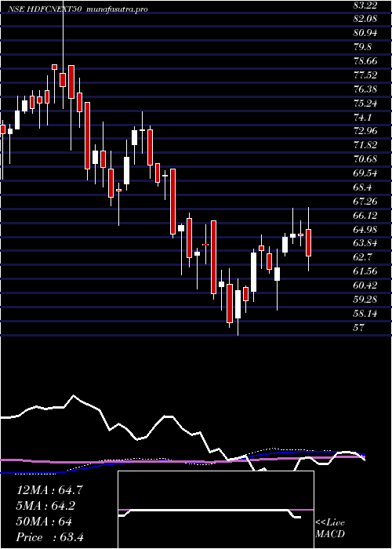Select the 63.84 price axis label
The height and width of the screenshot is (549, 392).
click(365, 243)
